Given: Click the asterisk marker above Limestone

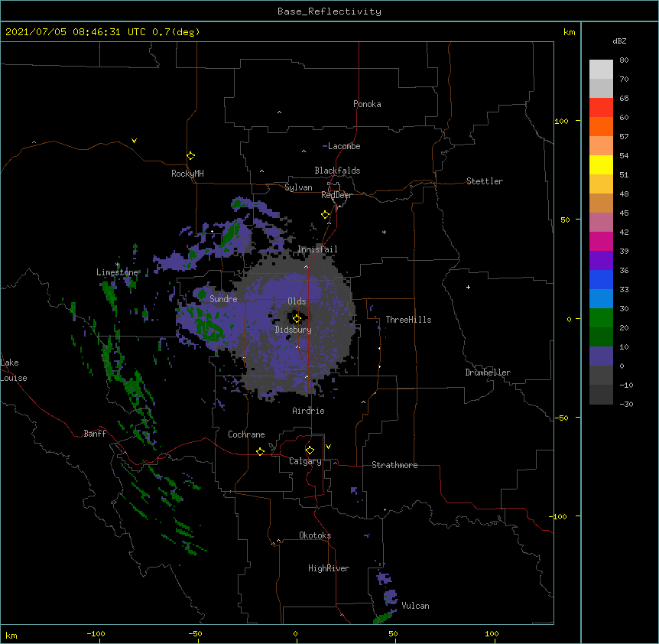Looking at the screenshot, I should tap(117, 265).
